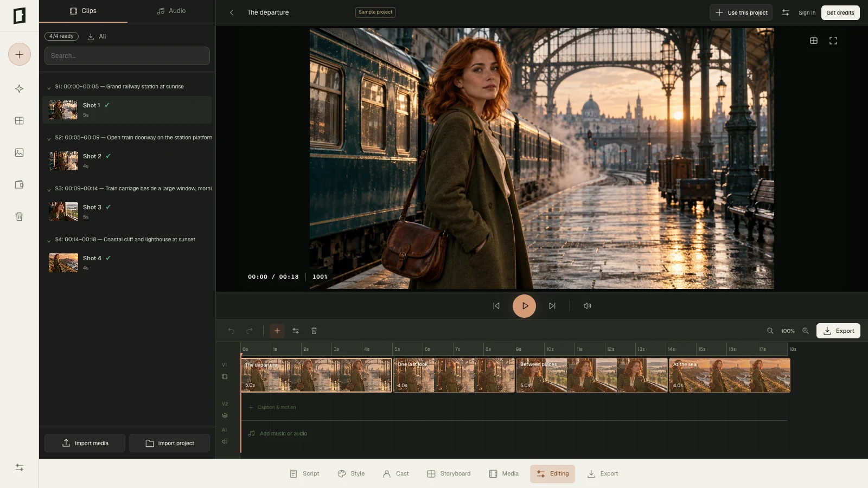Click the Get credits button
The width and height of the screenshot is (868, 488).
click(x=840, y=12)
